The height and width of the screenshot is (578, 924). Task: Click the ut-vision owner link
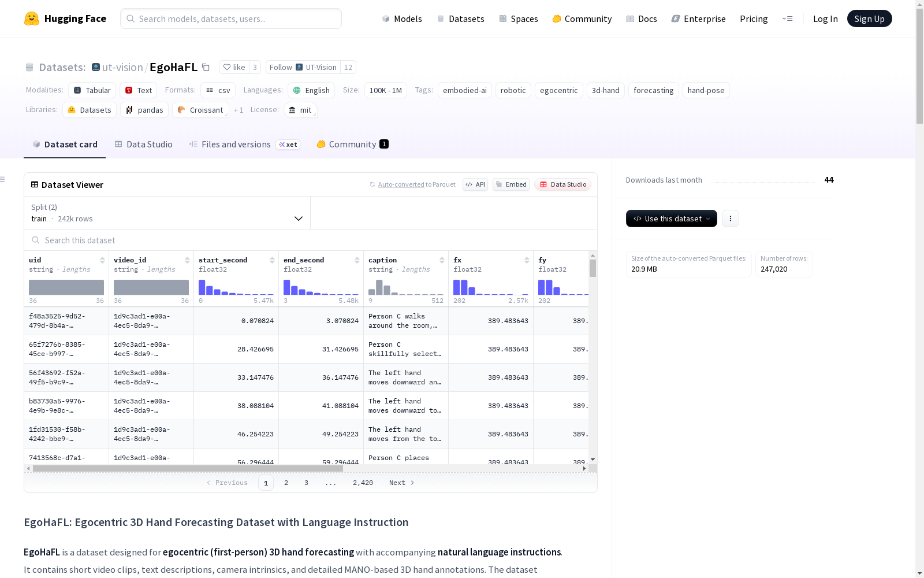122,67
